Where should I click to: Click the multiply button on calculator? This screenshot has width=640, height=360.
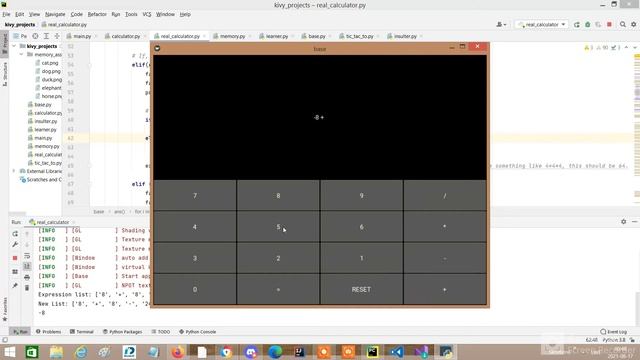(445, 227)
